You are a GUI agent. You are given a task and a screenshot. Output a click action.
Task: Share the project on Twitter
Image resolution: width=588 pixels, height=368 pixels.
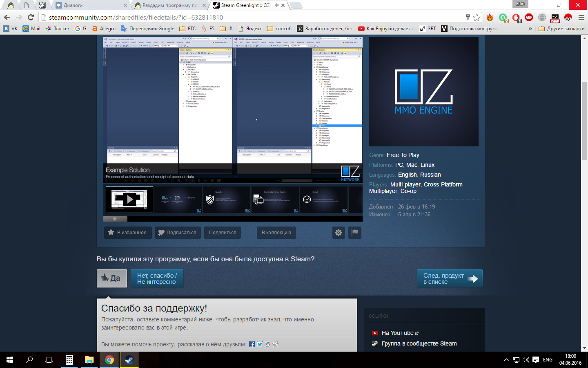260,344
